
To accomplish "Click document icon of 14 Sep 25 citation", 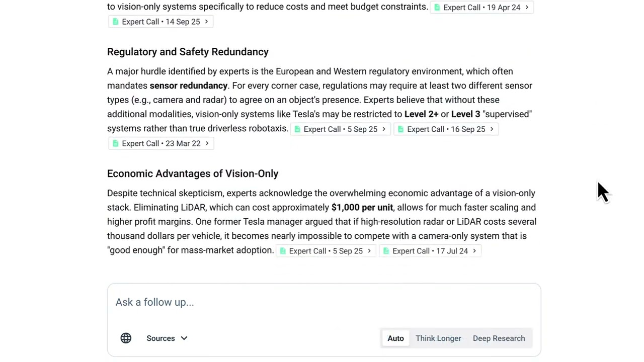I will pos(116,22).
